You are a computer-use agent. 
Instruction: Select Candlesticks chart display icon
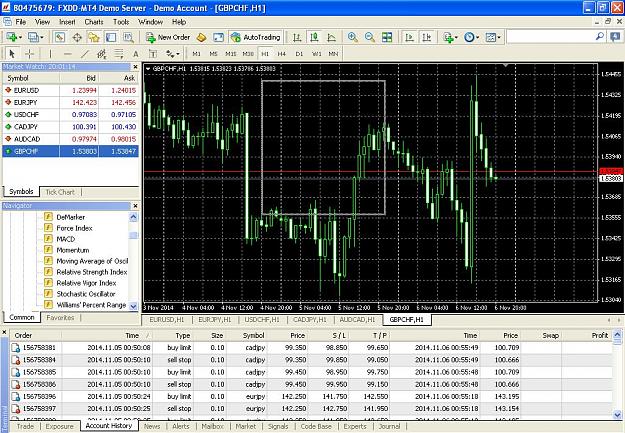314,37
